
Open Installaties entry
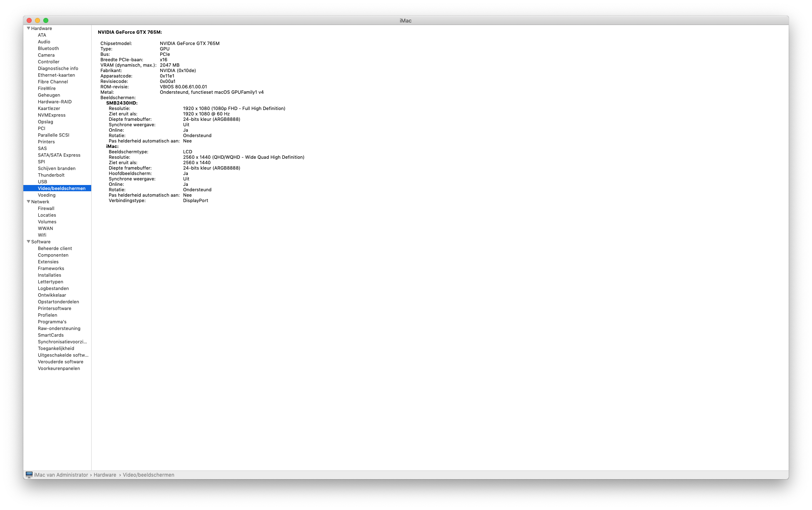pos(50,275)
